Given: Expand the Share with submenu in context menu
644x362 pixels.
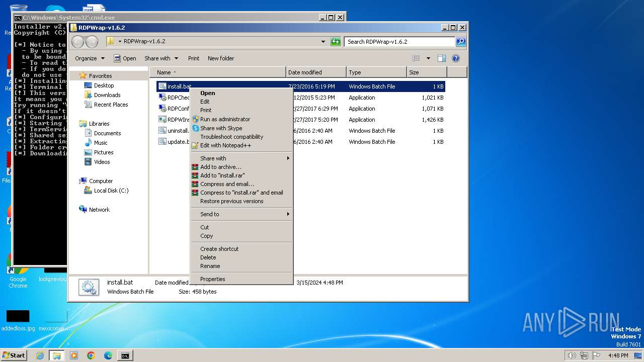Looking at the screenshot, I should 242,158.
